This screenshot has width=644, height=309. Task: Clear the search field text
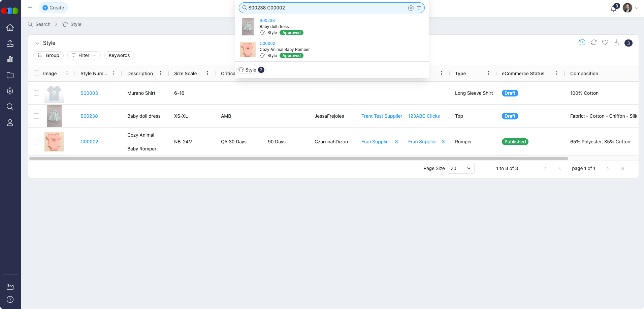(x=411, y=8)
